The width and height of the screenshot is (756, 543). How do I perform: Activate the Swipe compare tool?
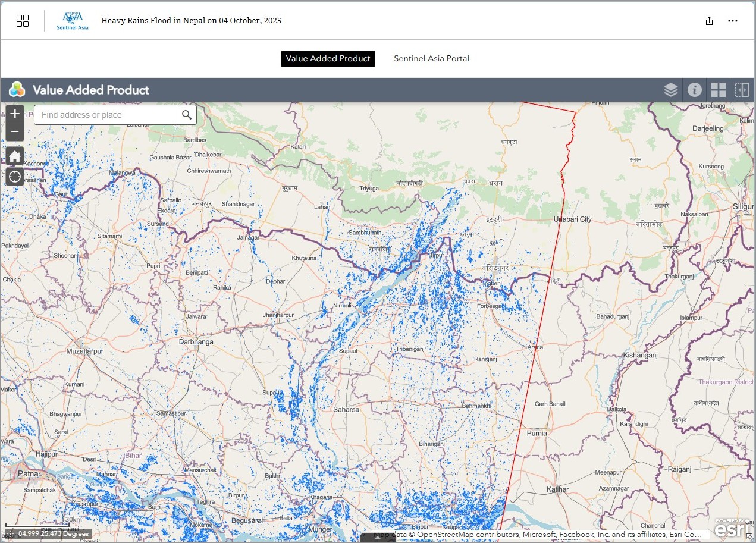click(742, 90)
